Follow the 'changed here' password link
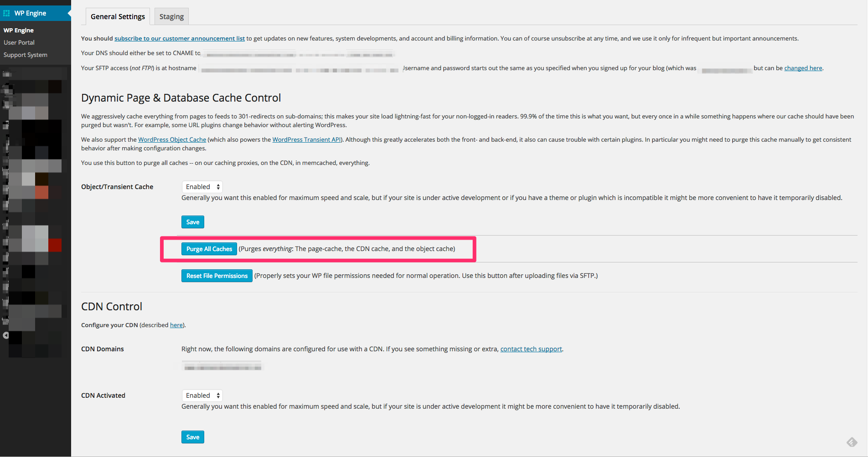The width and height of the screenshot is (868, 457). [803, 68]
